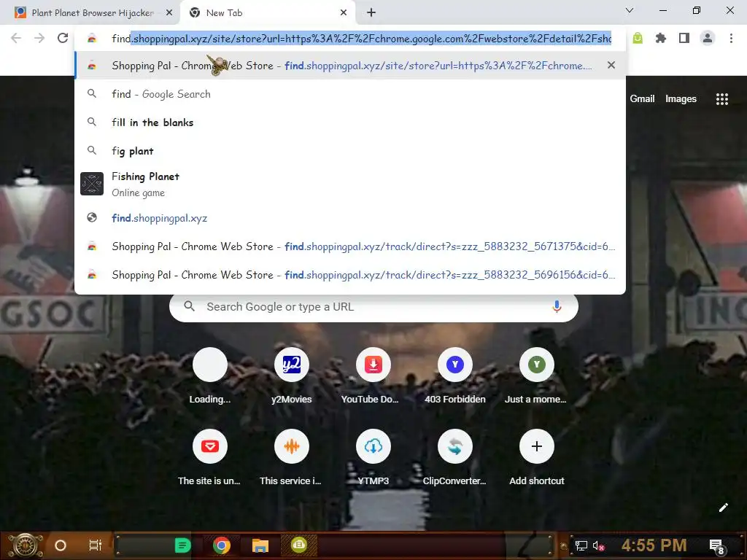The width and height of the screenshot is (747, 560).
Task: Select 'fill in the blanks' suggestion
Action: click(350, 122)
